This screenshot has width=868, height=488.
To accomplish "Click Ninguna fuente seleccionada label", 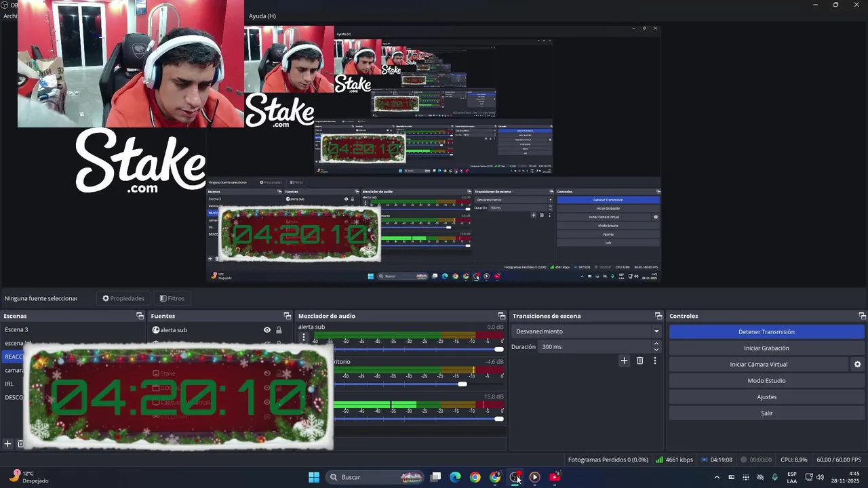I will coord(41,298).
